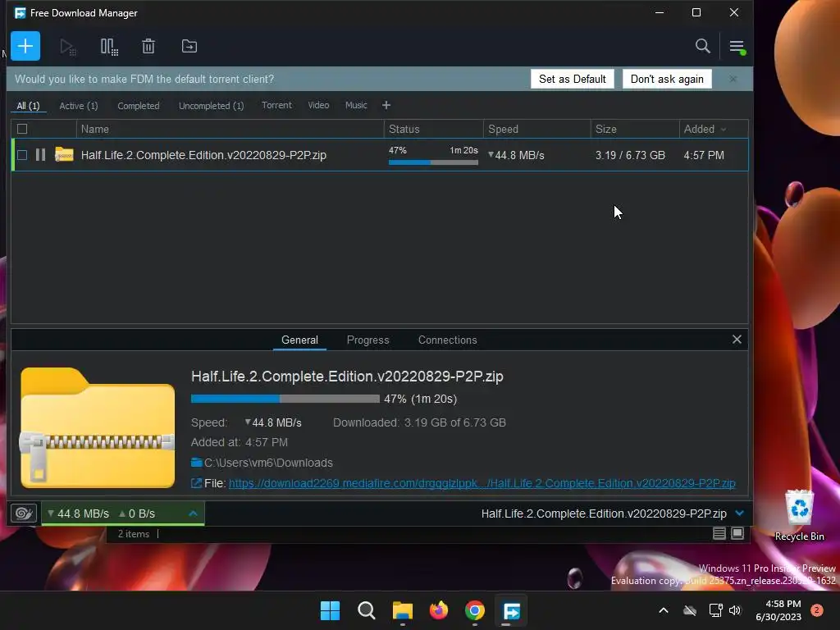
Task: Check the Half.Life.2 download row checkbox
Action: point(22,155)
